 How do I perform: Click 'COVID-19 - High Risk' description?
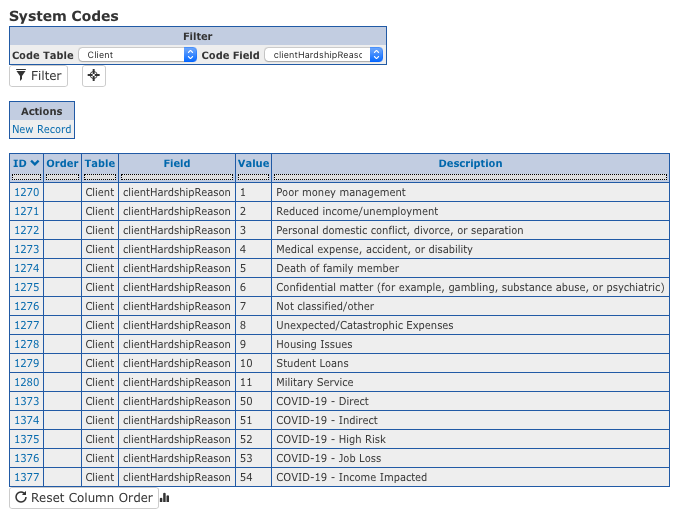tap(331, 440)
